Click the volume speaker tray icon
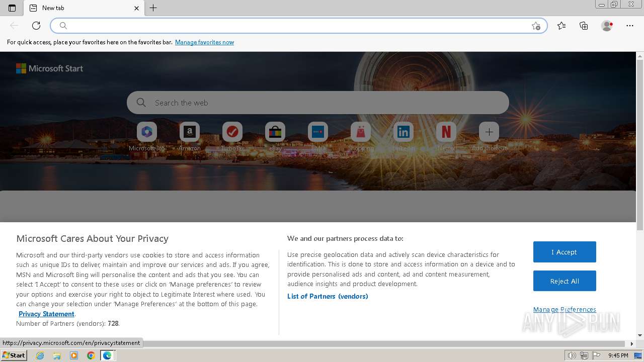 (572, 355)
